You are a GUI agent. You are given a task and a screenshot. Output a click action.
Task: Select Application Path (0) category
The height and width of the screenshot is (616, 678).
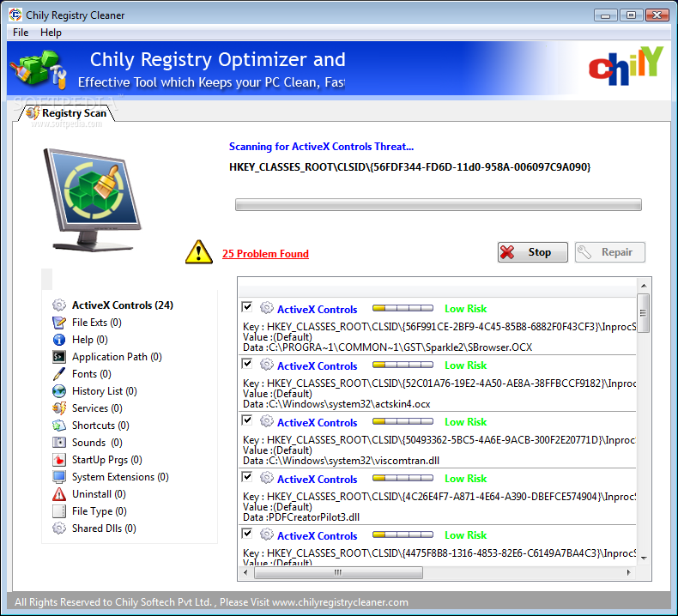click(117, 357)
